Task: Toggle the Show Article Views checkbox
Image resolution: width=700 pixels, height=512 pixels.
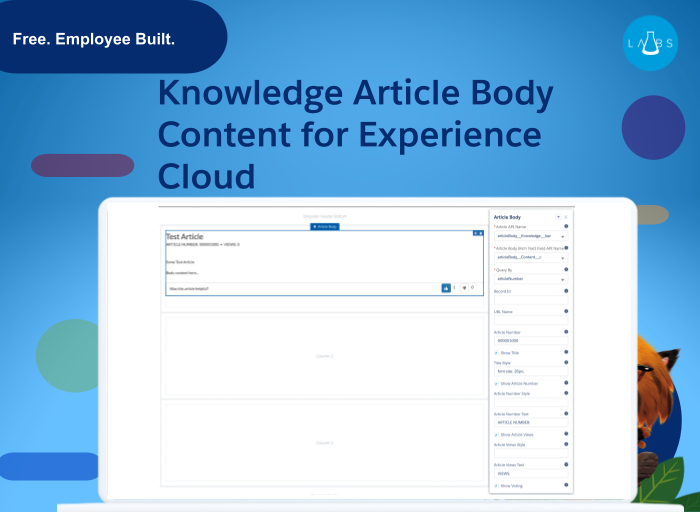Action: (497, 434)
